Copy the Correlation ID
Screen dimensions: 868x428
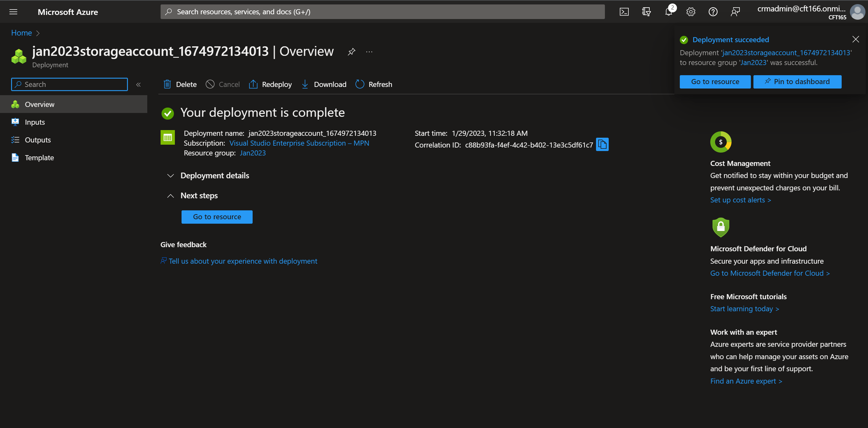point(602,144)
